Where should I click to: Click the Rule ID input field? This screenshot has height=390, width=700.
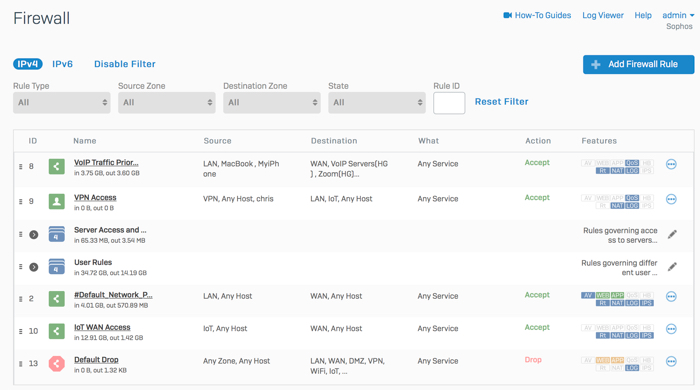pos(449,103)
